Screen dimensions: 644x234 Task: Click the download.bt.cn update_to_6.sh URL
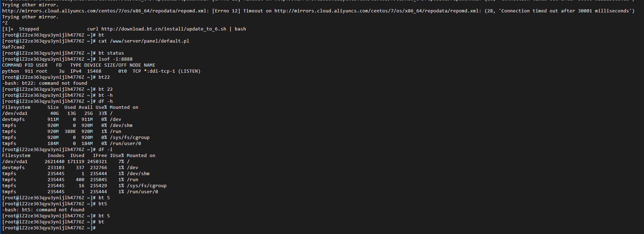coord(164,29)
